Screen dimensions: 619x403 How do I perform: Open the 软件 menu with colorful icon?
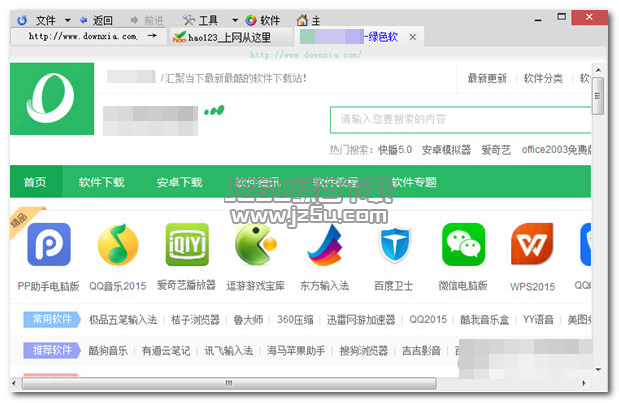tap(263, 20)
